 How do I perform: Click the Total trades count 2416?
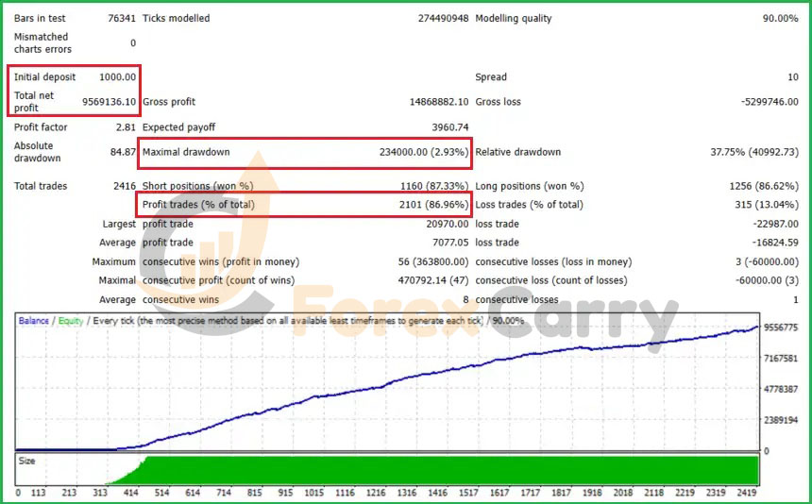124,187
